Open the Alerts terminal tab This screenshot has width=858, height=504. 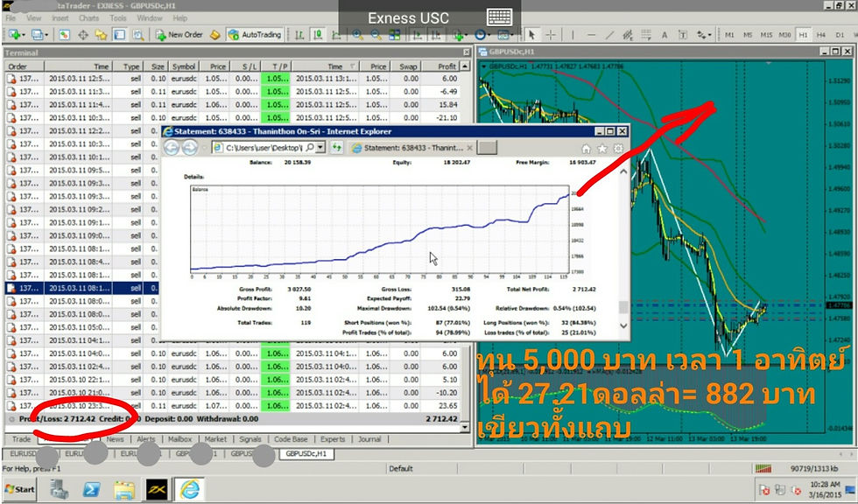[x=145, y=439]
